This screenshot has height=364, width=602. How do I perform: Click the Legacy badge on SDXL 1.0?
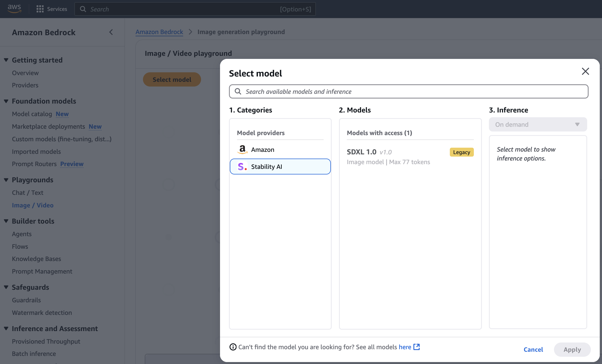click(462, 152)
